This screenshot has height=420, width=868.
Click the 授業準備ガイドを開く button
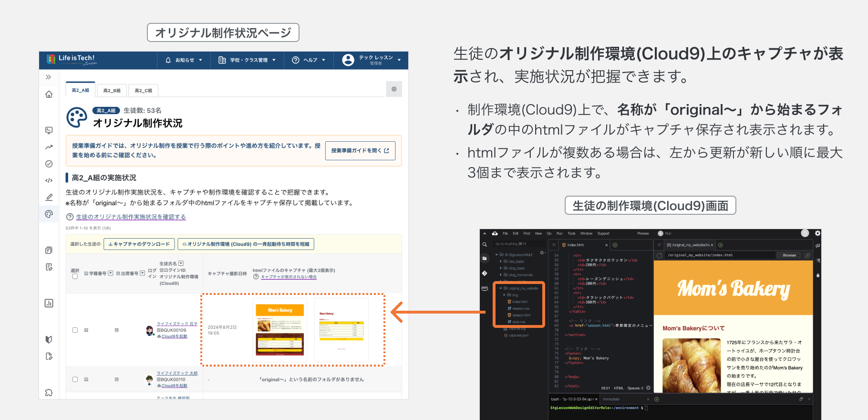[360, 150]
